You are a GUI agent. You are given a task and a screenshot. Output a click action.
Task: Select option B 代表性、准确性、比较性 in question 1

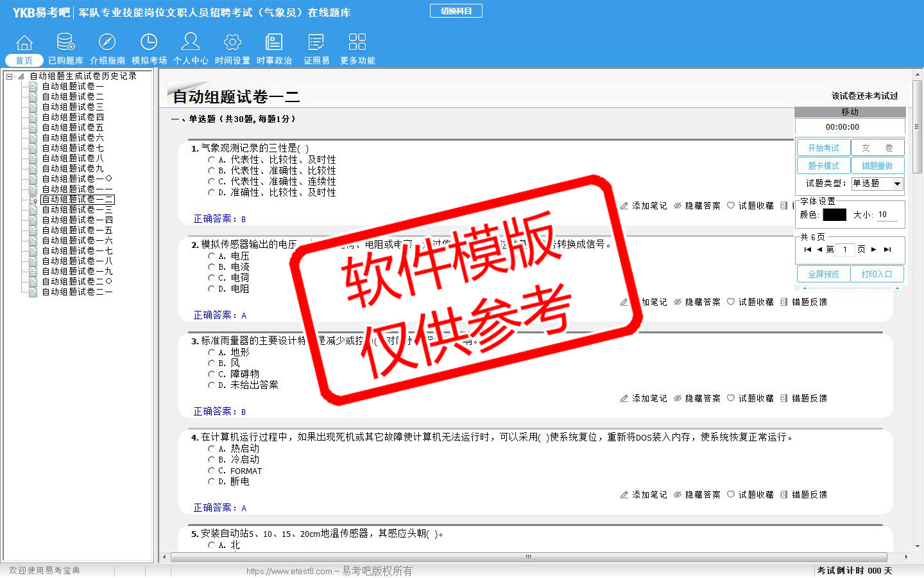[211, 171]
